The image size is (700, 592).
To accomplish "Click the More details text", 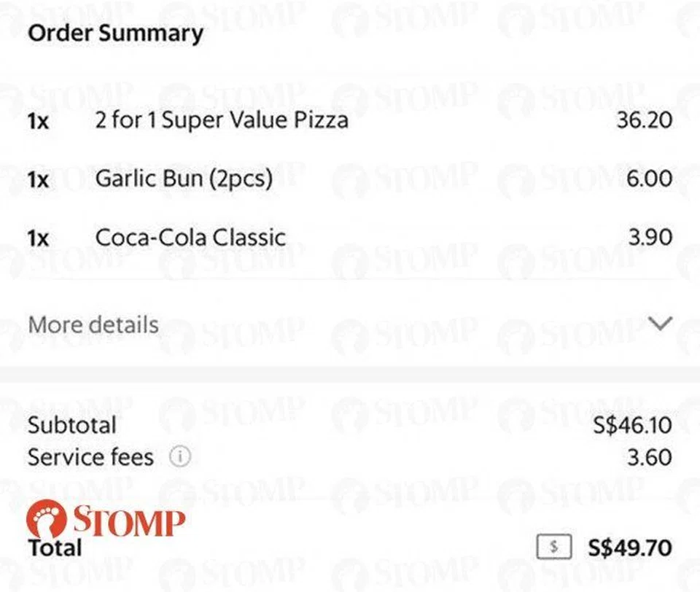I will tap(93, 324).
